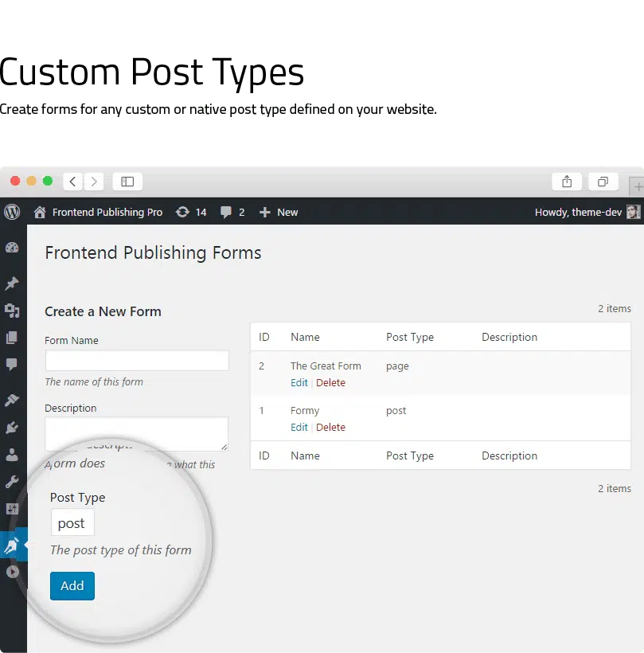Screen dimensions: 644x653
Task: Open the Media sidebar icon
Action: (12, 311)
